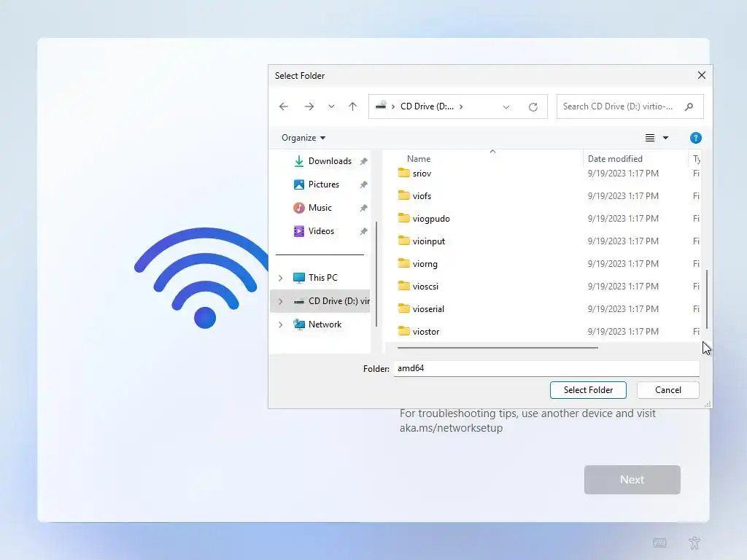Select the sriov folder
This screenshot has height=560, width=747.
422,174
